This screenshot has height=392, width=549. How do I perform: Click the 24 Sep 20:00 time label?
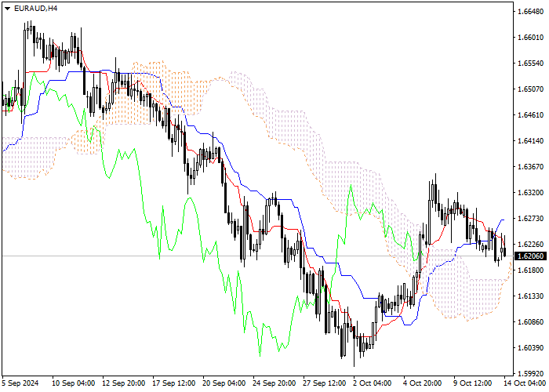point(274,383)
